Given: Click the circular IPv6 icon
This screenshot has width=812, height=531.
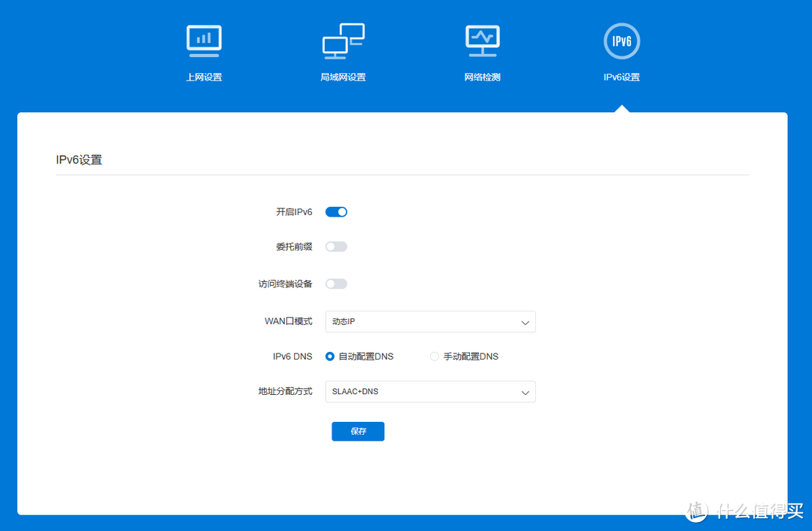Looking at the screenshot, I should coord(622,41).
